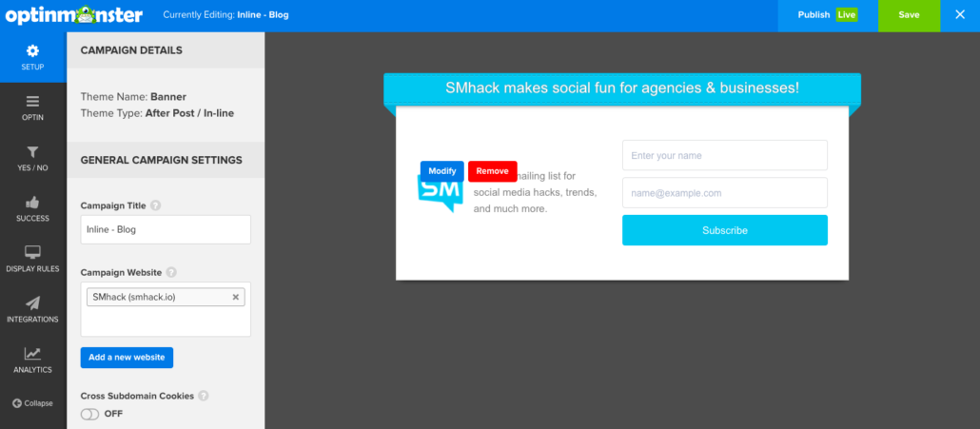Switch to the Optin sidebar tab
Image resolution: width=980 pixels, height=429 pixels.
(x=32, y=107)
